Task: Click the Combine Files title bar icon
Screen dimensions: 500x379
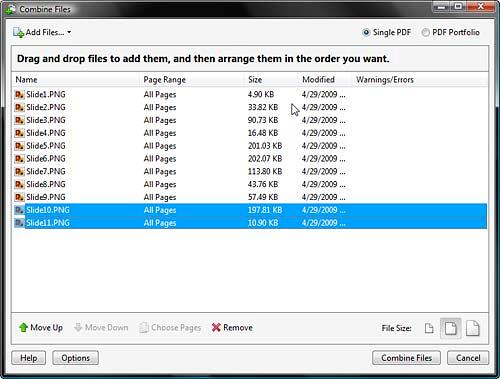Action: click(10, 9)
